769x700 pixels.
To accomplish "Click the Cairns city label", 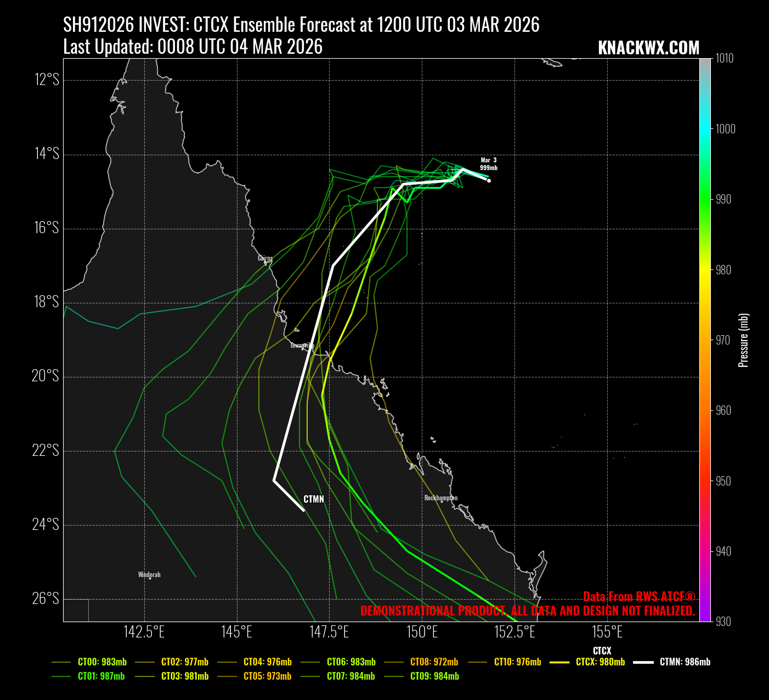I will click(265, 258).
